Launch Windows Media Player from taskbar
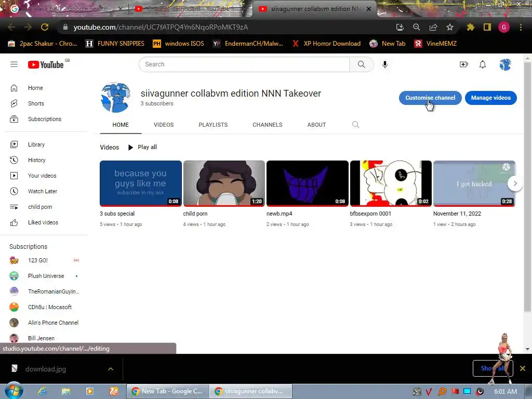Screen dimensions: 532x399 click(x=89, y=391)
